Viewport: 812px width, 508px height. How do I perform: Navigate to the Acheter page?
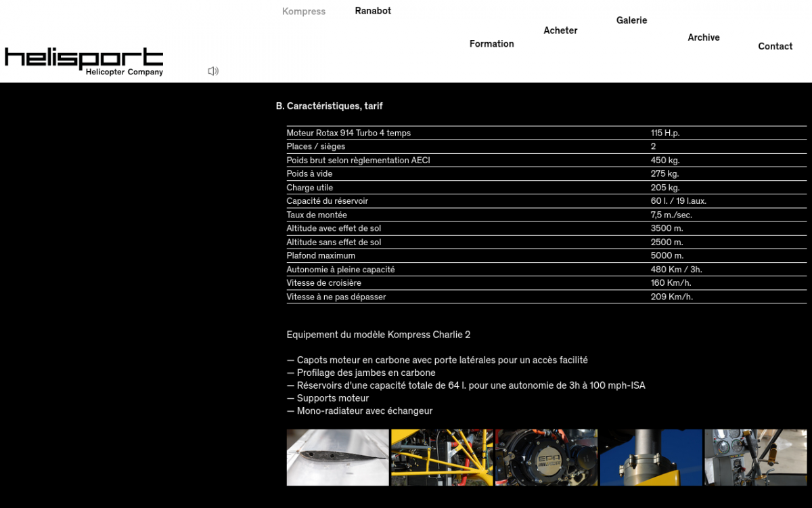tap(560, 30)
